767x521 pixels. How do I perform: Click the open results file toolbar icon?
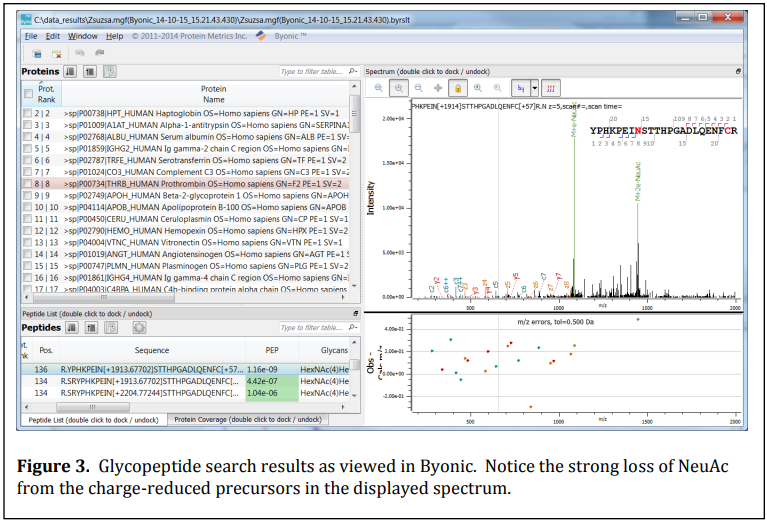[37, 53]
